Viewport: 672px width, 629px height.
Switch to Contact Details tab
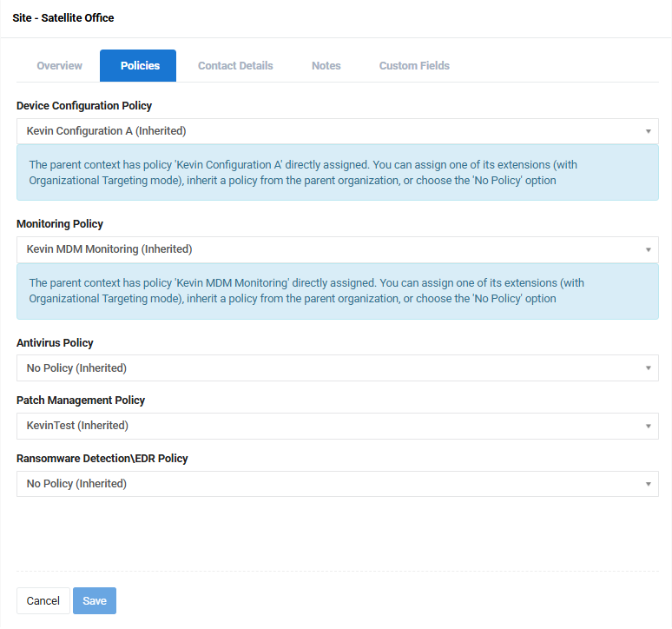point(235,66)
